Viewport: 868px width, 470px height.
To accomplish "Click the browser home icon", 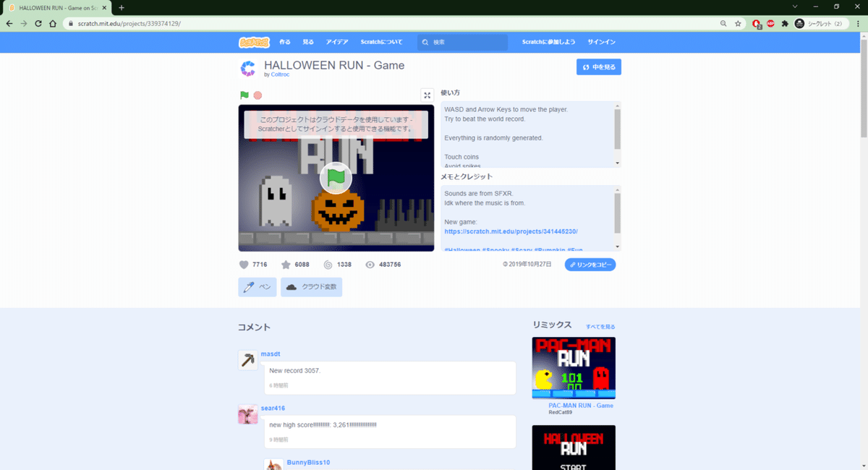I will (x=53, y=23).
